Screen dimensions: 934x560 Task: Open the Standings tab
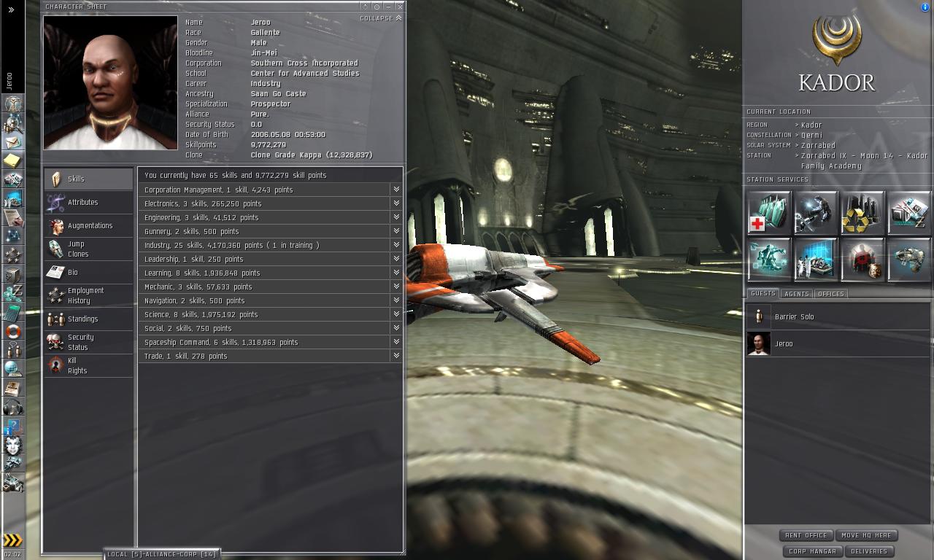88,319
